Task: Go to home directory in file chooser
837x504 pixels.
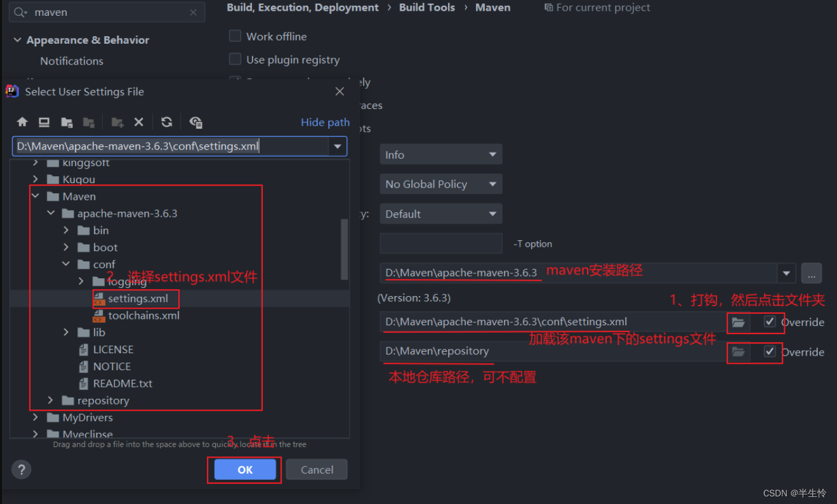Action: 22,122
